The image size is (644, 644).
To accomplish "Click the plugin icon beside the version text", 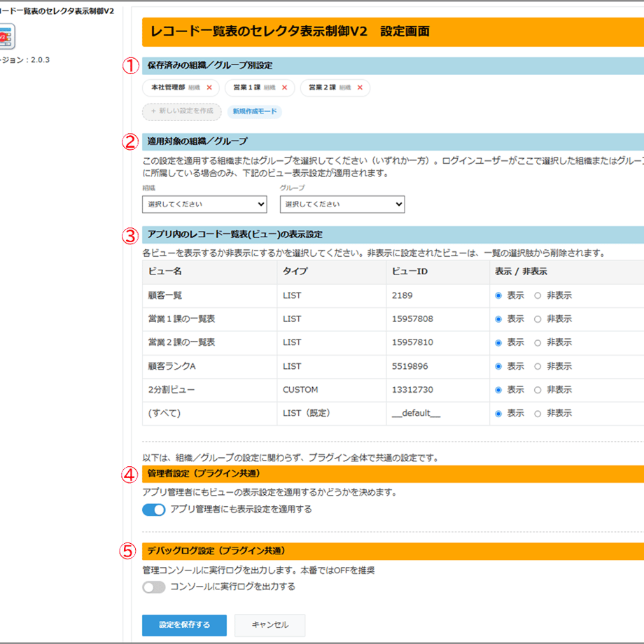I will tap(7, 36).
